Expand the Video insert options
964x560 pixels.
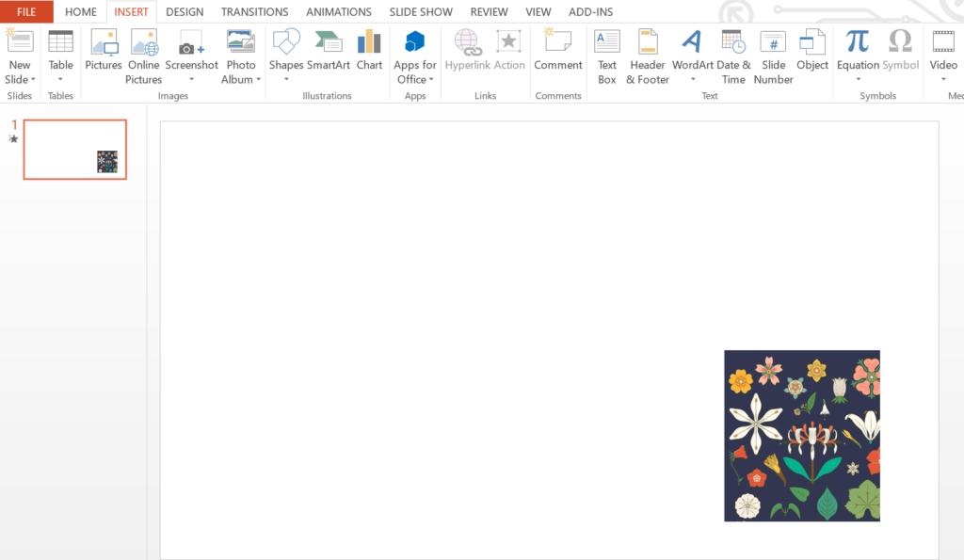(x=943, y=79)
